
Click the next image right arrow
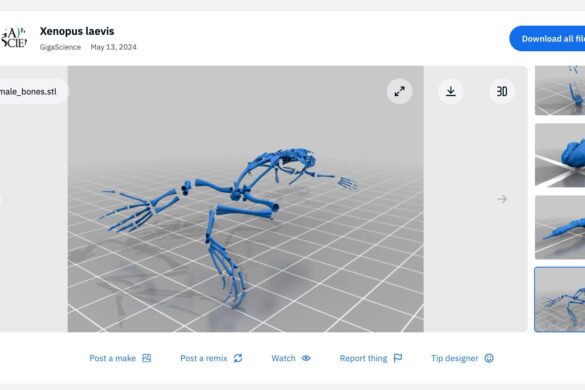pyautogui.click(x=502, y=199)
